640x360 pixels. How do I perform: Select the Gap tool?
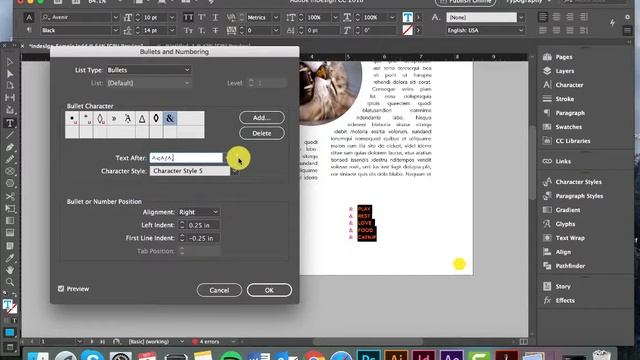pyautogui.click(x=10, y=98)
